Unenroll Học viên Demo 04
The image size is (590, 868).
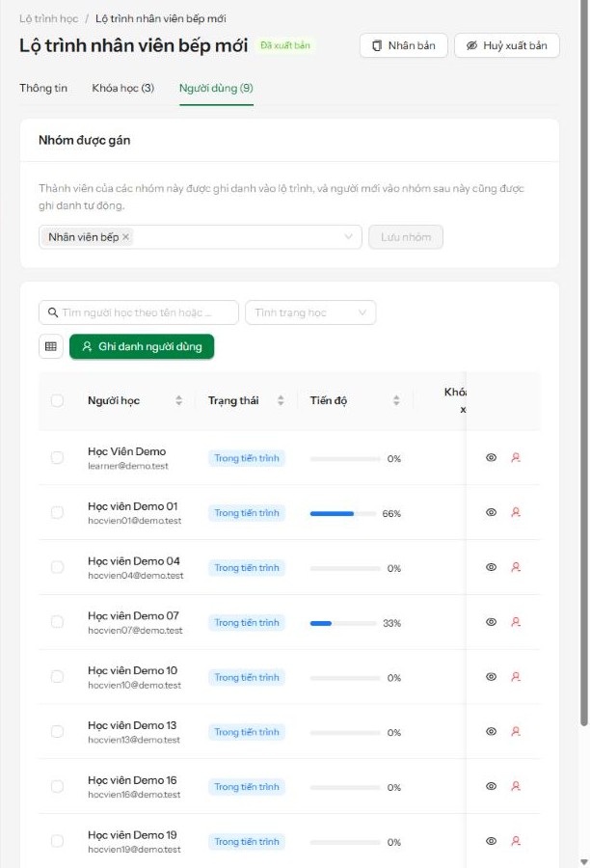(515, 567)
